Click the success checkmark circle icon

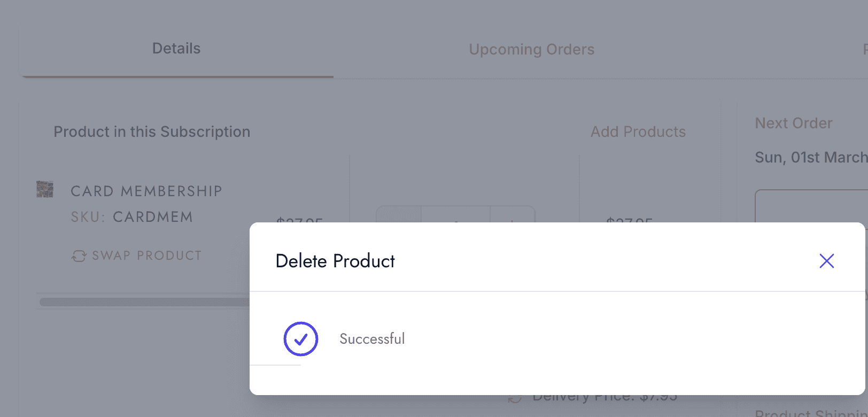[x=301, y=339]
